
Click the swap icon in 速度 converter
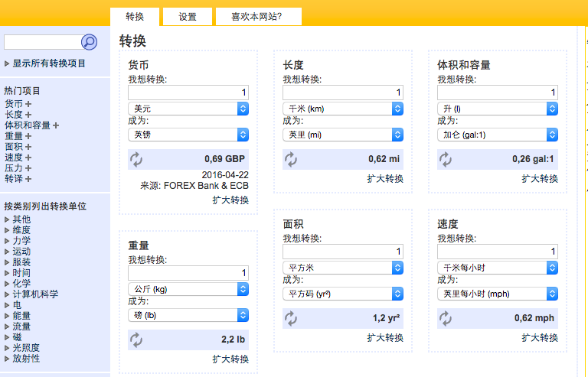(x=446, y=318)
